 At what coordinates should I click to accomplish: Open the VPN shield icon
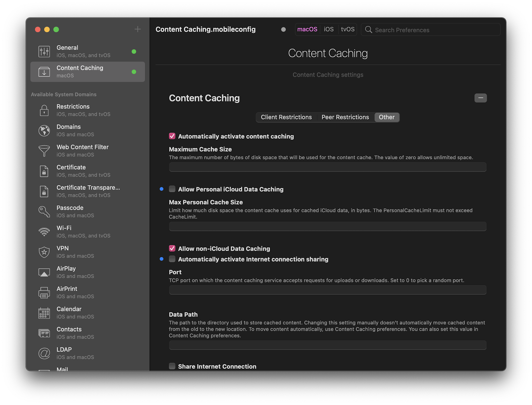click(x=44, y=252)
